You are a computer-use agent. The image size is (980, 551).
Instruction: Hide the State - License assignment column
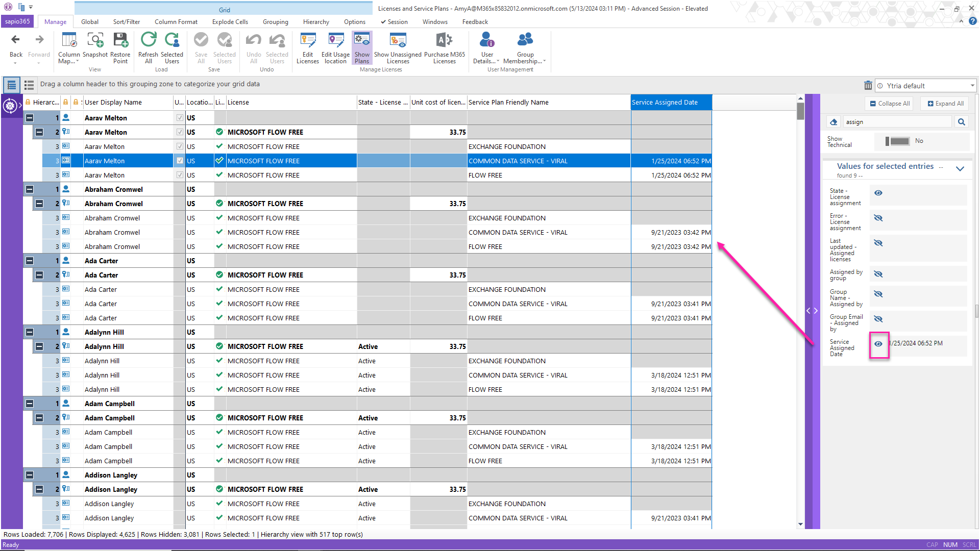tap(878, 193)
